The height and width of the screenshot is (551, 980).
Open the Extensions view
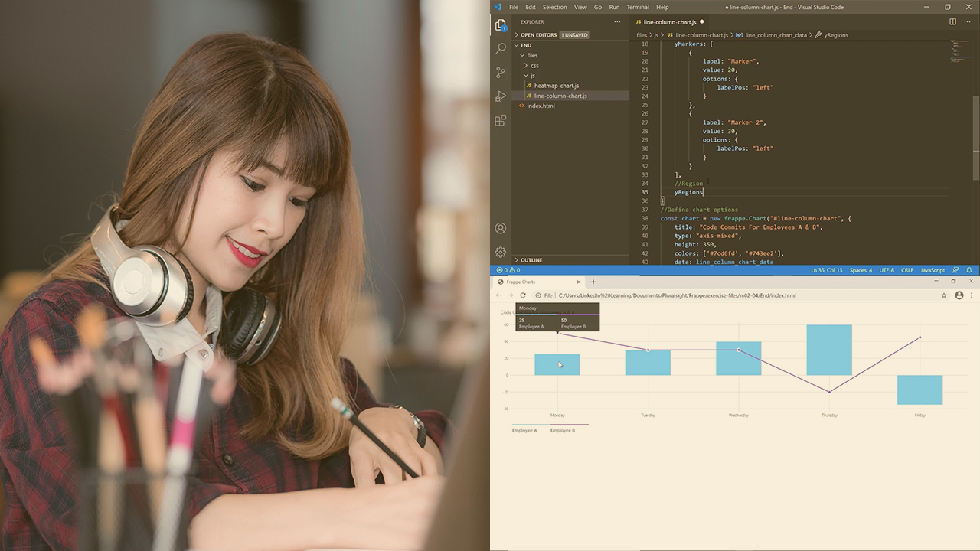click(x=501, y=120)
